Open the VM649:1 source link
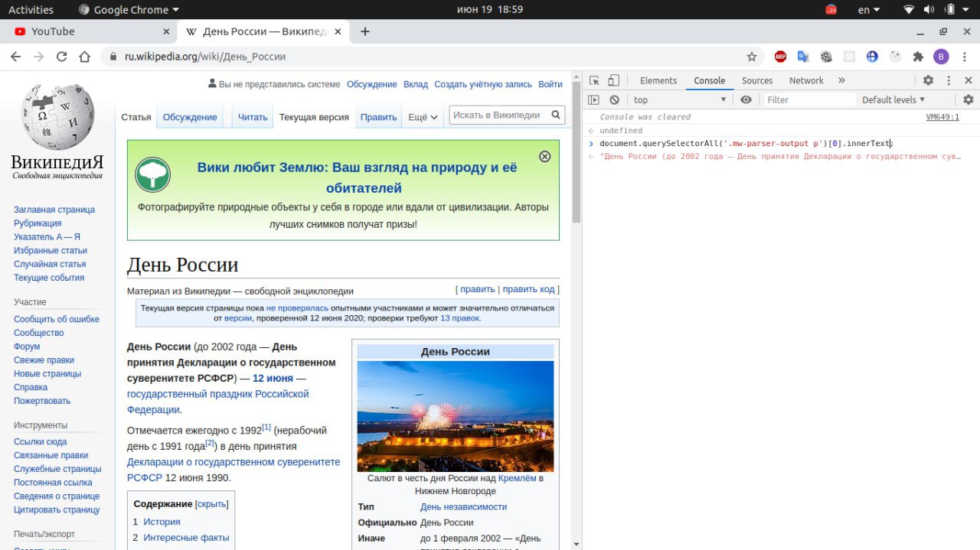Image resolution: width=980 pixels, height=550 pixels. [x=942, y=117]
